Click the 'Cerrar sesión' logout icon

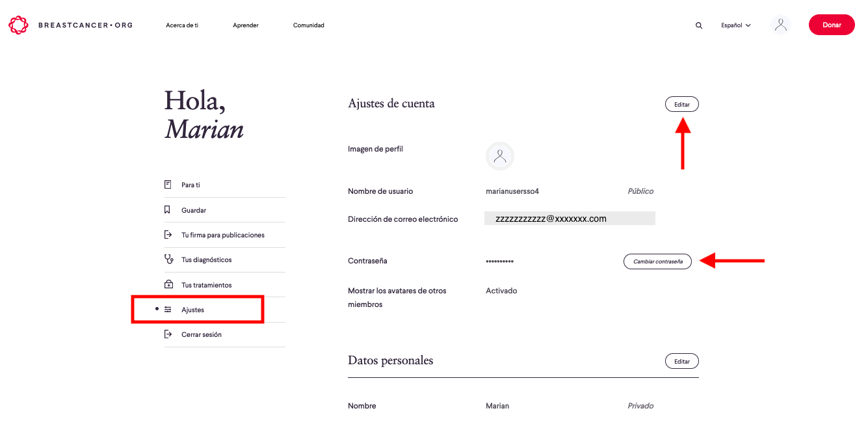coord(168,334)
